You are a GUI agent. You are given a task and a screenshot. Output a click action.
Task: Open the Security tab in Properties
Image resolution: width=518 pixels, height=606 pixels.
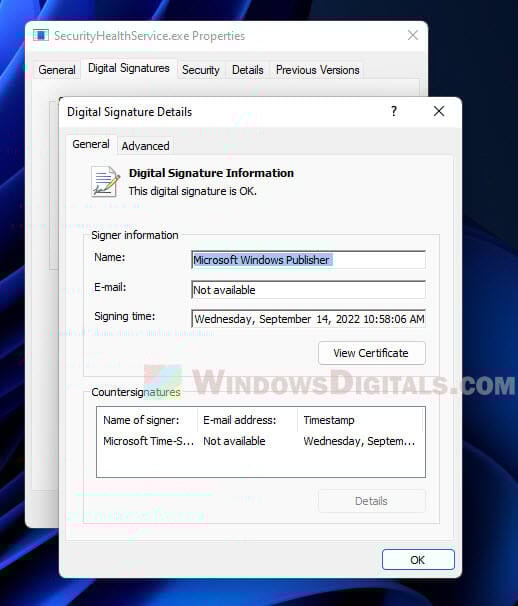pos(201,70)
